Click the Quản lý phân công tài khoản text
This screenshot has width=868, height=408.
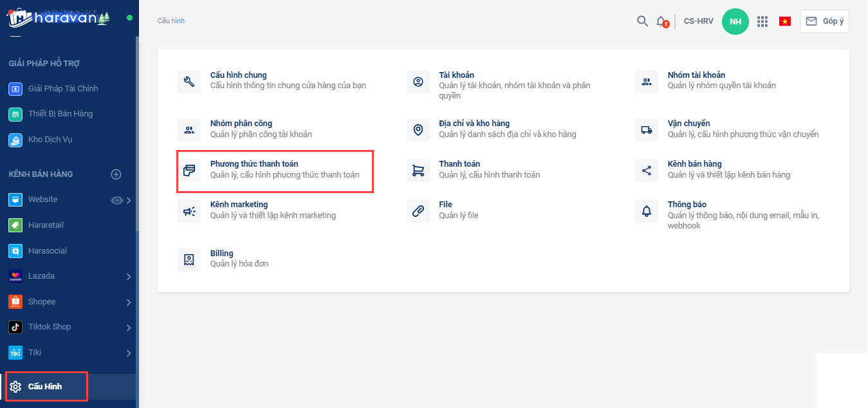click(x=261, y=134)
